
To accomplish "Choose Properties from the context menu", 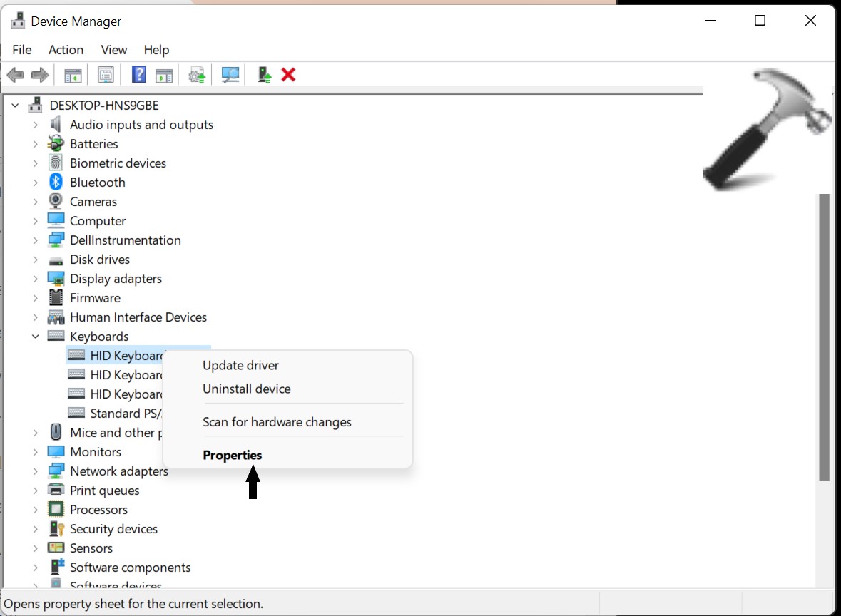I will pyautogui.click(x=233, y=455).
